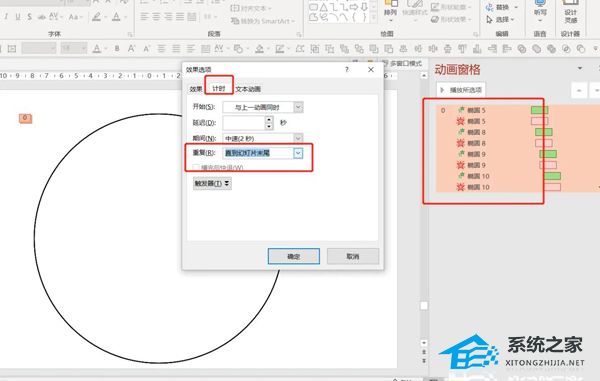This screenshot has width=600, height=381.
Task: Click the dialog help question mark
Action: (x=347, y=70)
